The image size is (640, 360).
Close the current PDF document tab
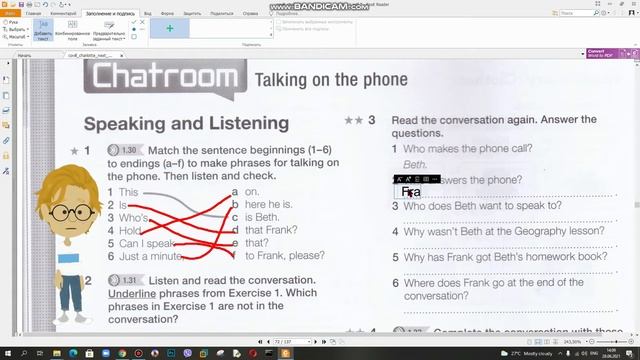[x=121, y=55]
